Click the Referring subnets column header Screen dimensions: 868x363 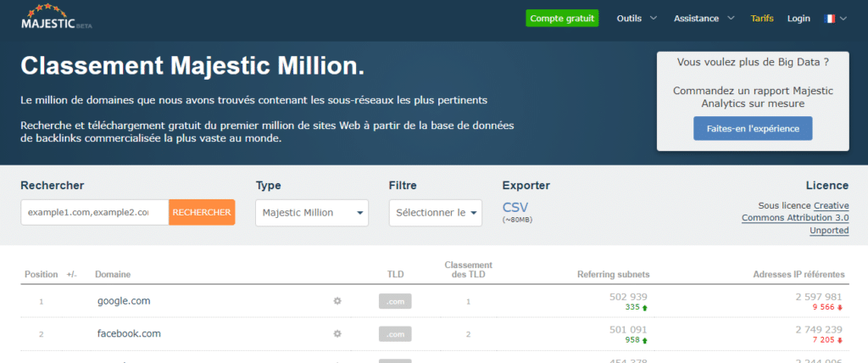pyautogui.click(x=614, y=274)
